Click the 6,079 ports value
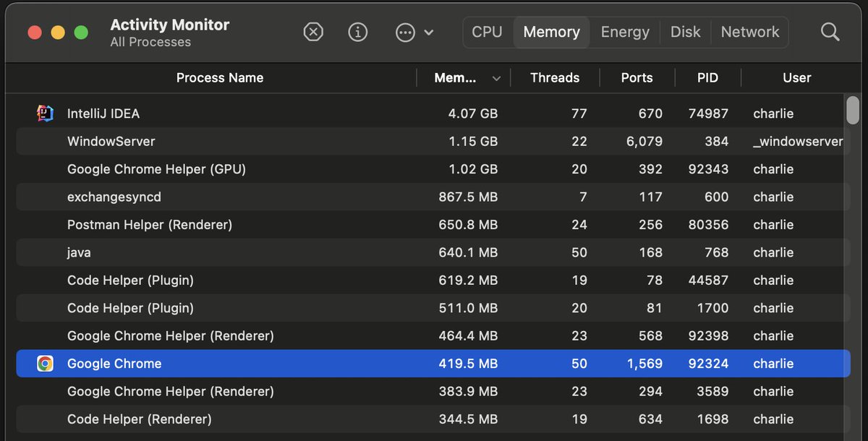 point(644,141)
